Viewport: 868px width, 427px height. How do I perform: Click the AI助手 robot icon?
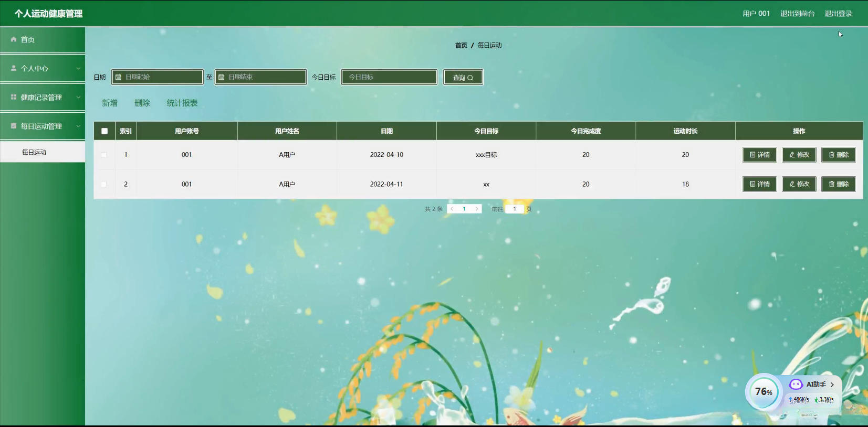[x=796, y=385]
